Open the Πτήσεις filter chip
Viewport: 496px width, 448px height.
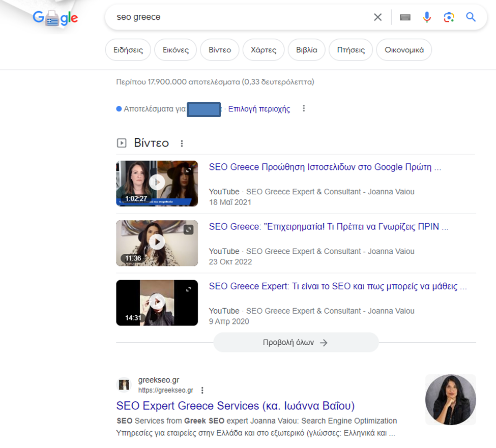pyautogui.click(x=351, y=50)
